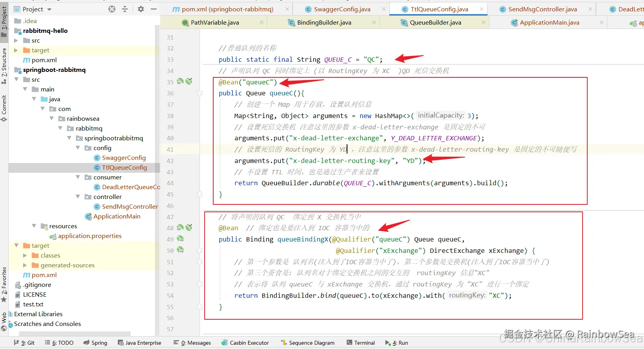Open ApplicationMain.java tab
Viewport: 644px width, 349px height.
[x=549, y=23]
